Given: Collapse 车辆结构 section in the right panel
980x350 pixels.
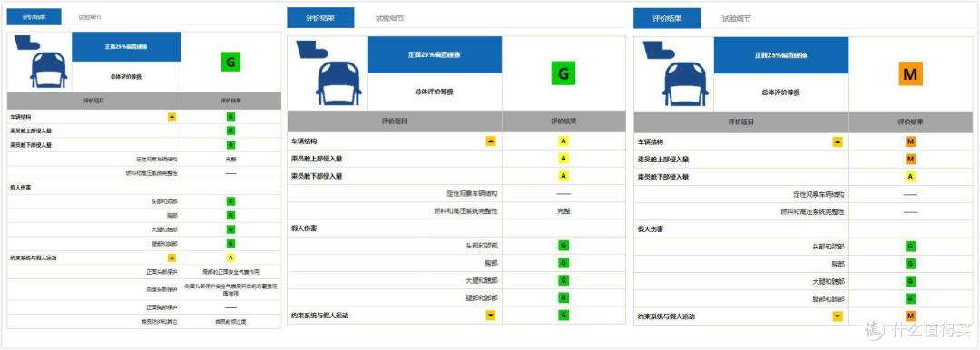Looking at the screenshot, I should (x=837, y=141).
